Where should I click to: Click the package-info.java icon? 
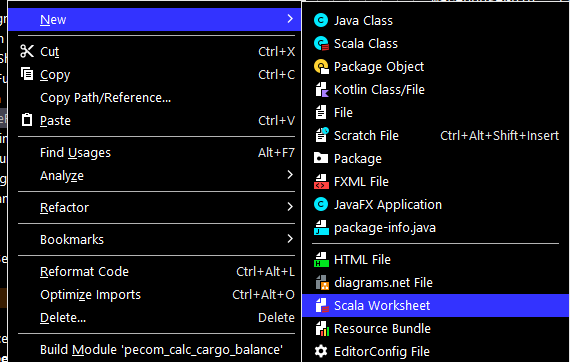[321, 228]
